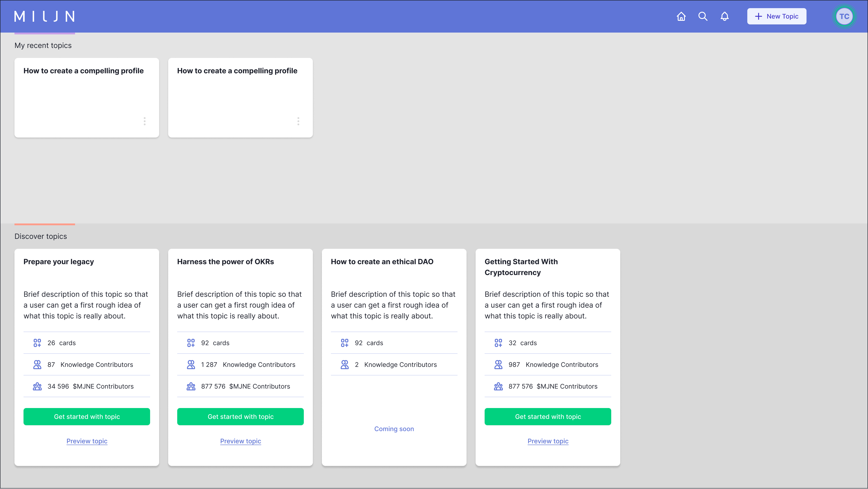Viewport: 868px width, 489px height.
Task: Open options menu on first recent topic
Action: coord(145,121)
